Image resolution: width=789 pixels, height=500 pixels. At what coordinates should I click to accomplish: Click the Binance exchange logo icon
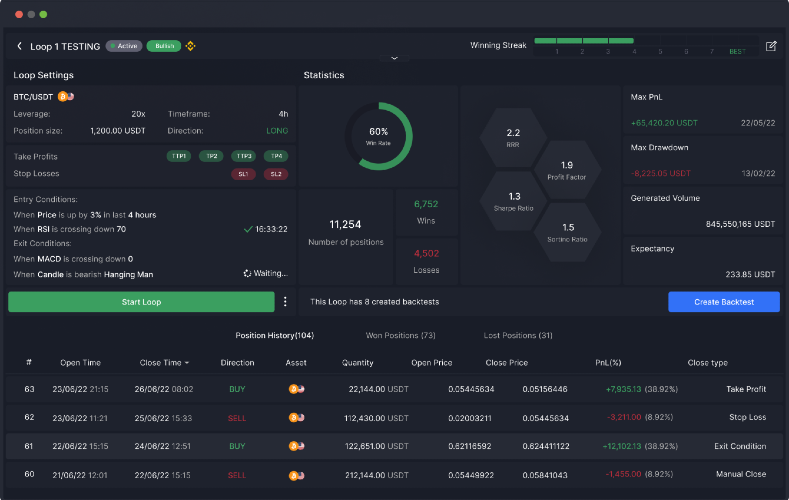pyautogui.click(x=190, y=46)
